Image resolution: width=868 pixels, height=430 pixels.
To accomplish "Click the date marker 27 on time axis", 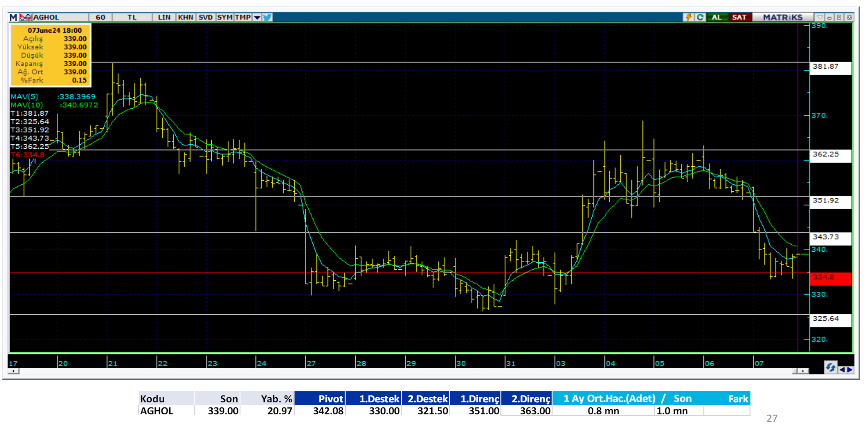I will [311, 363].
